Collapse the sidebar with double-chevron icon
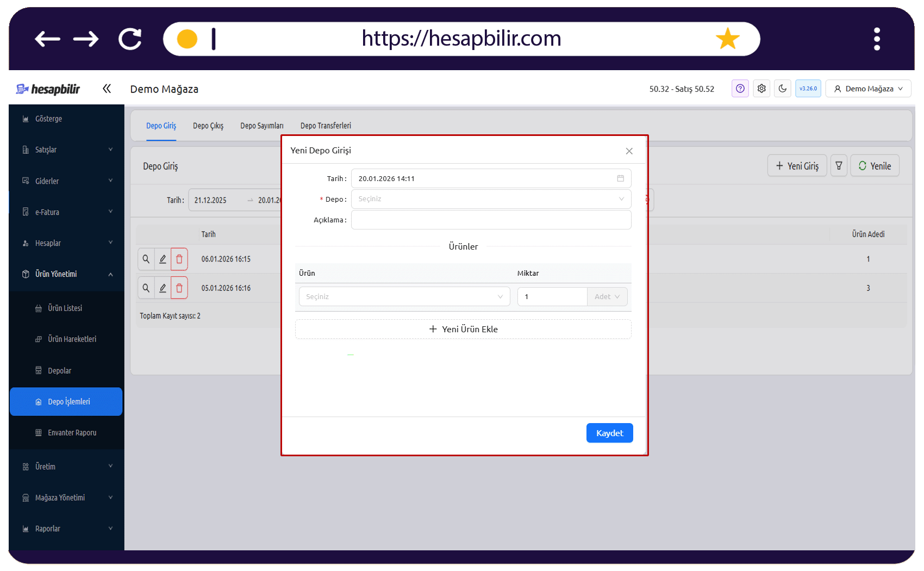 [x=107, y=89]
